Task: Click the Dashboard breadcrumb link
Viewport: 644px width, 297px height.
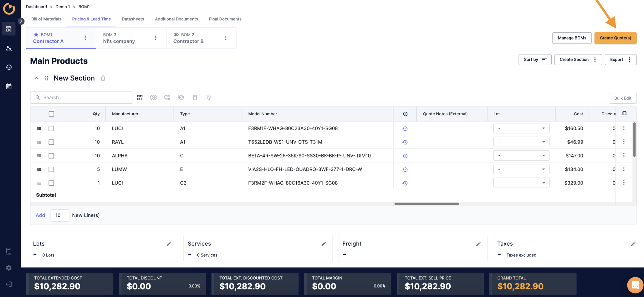Action: click(x=36, y=7)
